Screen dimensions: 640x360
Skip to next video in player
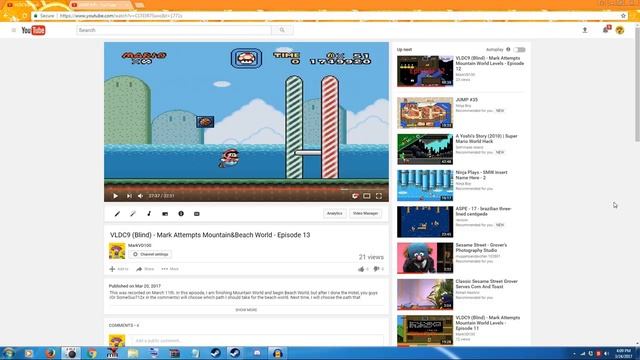click(129, 196)
